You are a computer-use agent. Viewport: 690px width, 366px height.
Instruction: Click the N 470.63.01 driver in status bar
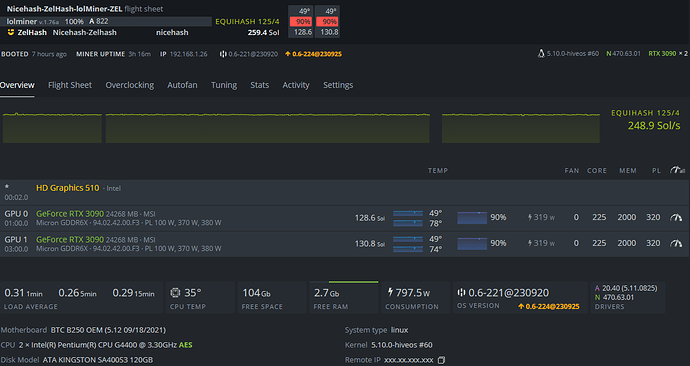point(623,54)
